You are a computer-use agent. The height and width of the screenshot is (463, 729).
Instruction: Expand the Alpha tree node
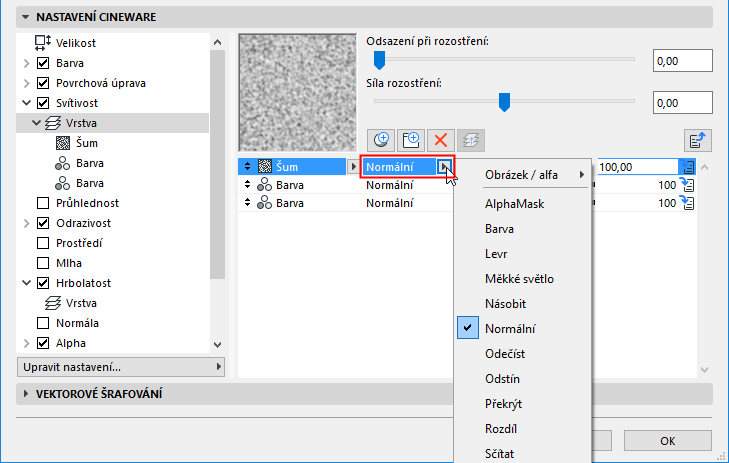[27, 343]
